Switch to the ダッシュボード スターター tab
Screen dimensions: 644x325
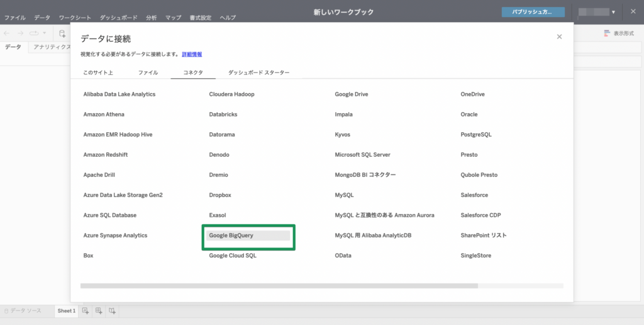258,72
